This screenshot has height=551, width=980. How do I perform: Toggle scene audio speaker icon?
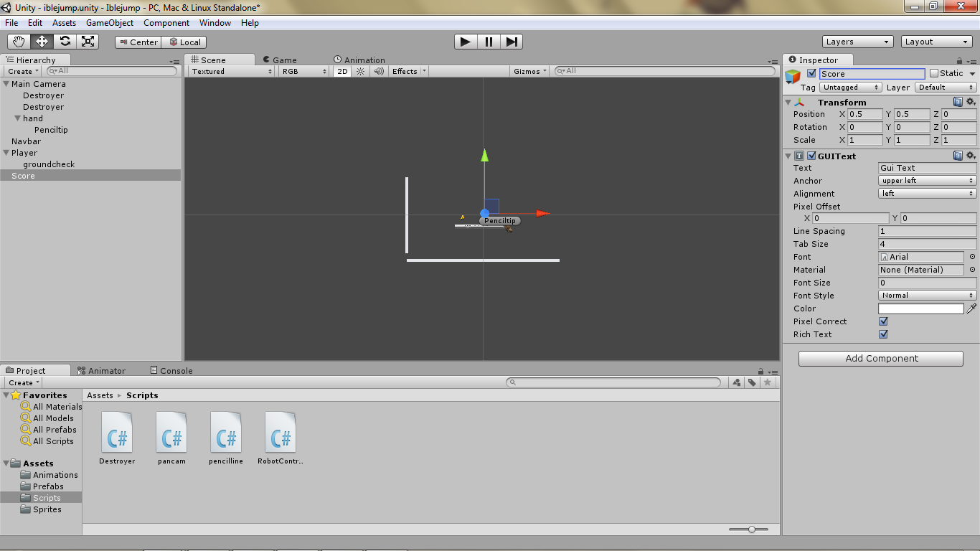379,71
